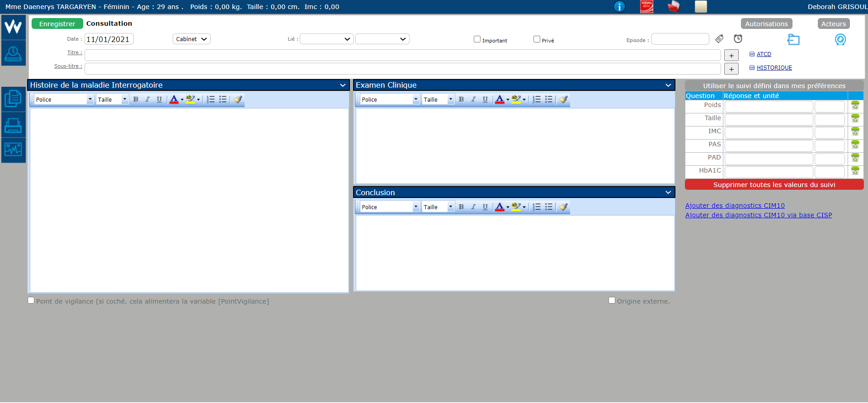868x403 pixels.
Task: Insert numbered list in Examen Clinique editor
Action: click(x=537, y=99)
